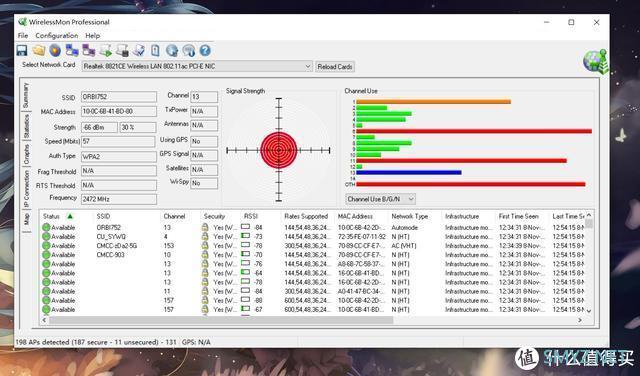Select the CU_SYWQ network row

(313, 237)
